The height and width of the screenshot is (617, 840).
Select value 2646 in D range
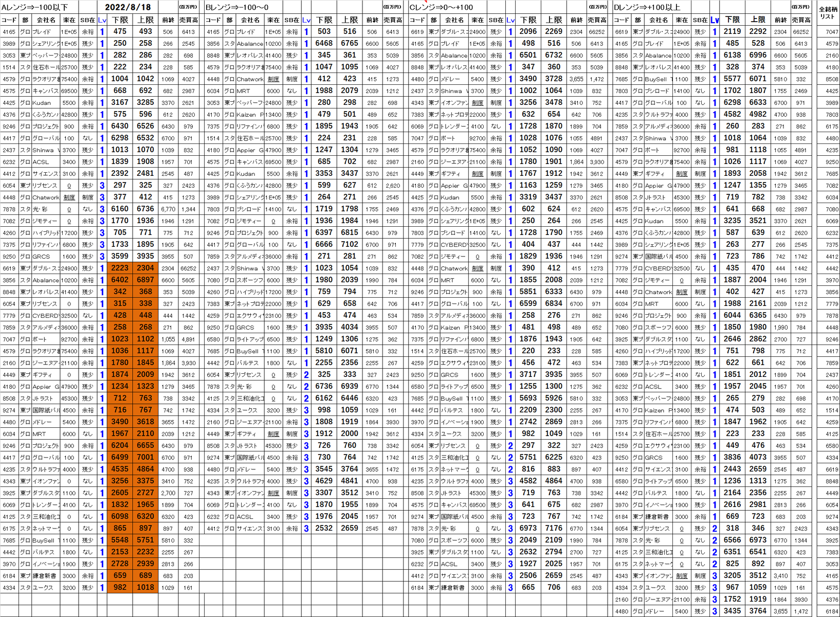732,339
